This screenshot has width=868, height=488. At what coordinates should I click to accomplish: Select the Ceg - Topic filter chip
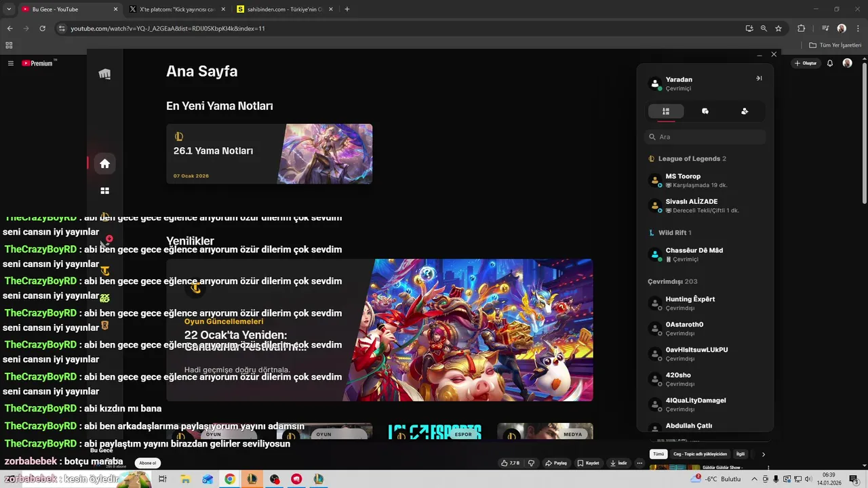coord(700,454)
